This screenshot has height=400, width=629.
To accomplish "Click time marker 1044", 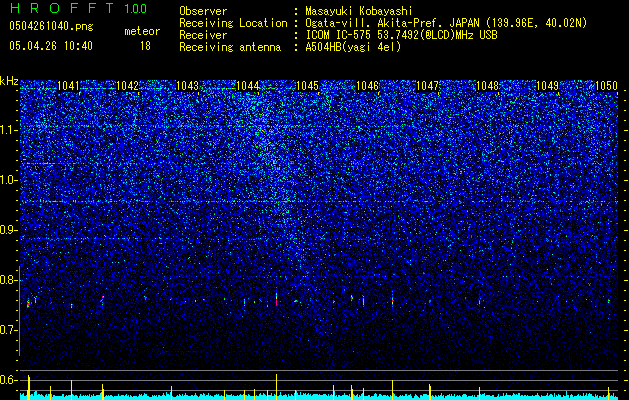I will pos(248,85).
